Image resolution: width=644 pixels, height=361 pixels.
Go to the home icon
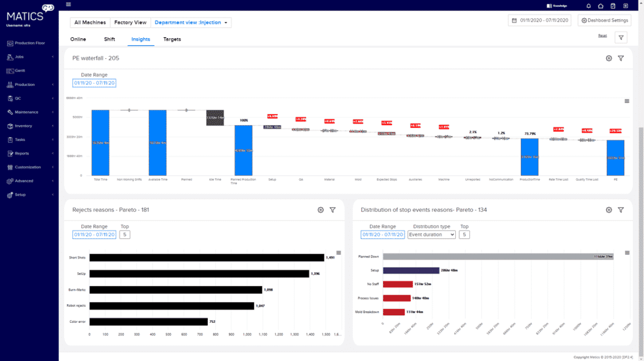pos(600,6)
